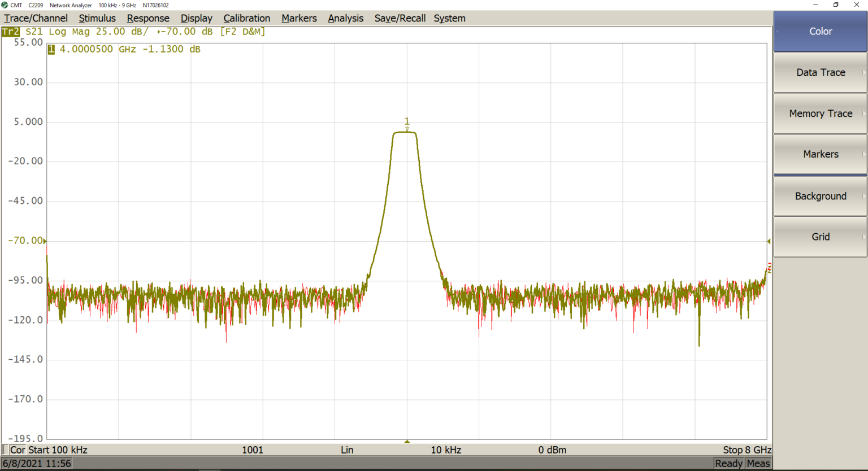Open the Calibration menu
Viewport: 868px width, 471px height.
(247, 18)
